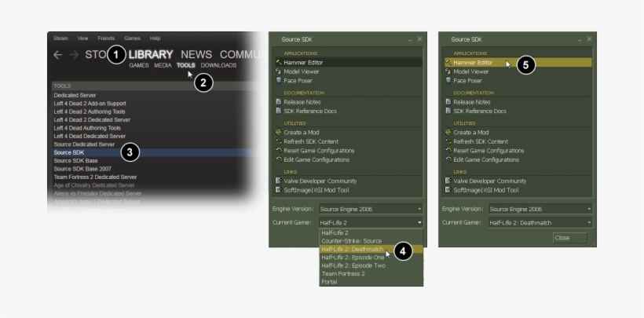This screenshot has width=644, height=318.
Task: Click Edit Game Configurations icon in right SDK window
Action: pyautogui.click(x=448, y=159)
